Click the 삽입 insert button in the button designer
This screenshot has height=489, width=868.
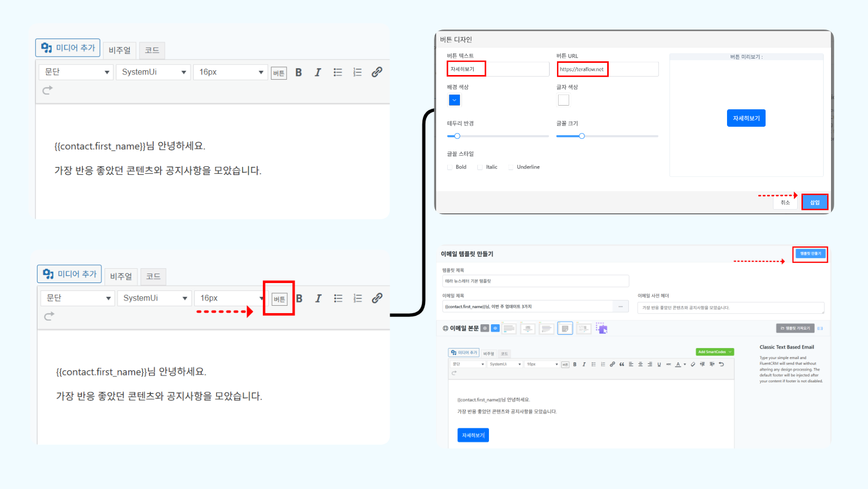[x=814, y=202]
